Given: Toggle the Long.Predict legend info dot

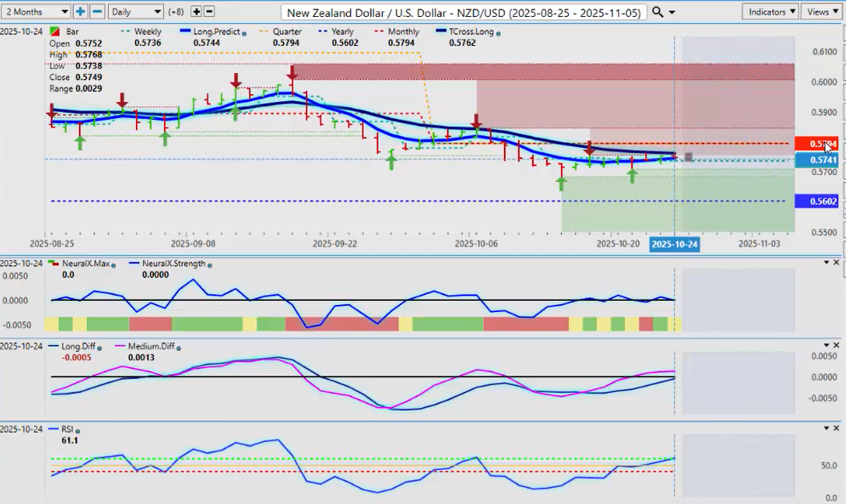Looking at the screenshot, I should click(x=246, y=32).
